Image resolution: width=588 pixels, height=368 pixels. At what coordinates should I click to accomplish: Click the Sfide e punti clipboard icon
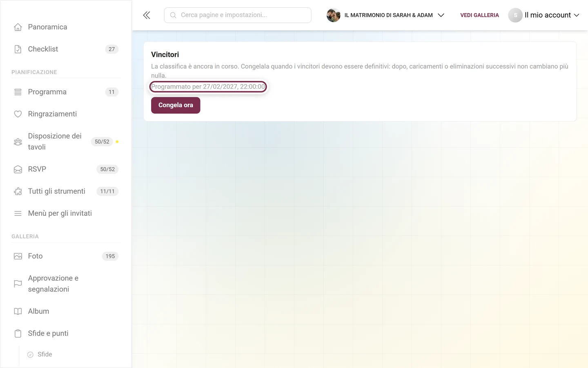18,334
